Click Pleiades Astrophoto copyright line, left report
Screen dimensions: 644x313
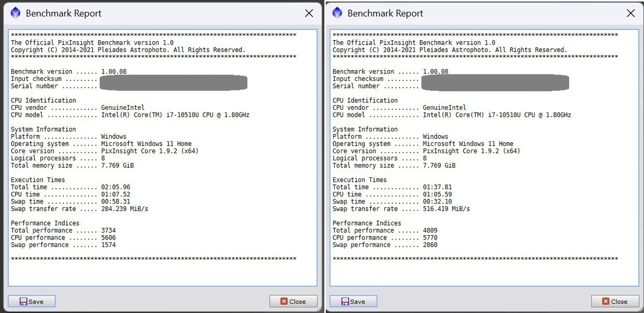128,50
